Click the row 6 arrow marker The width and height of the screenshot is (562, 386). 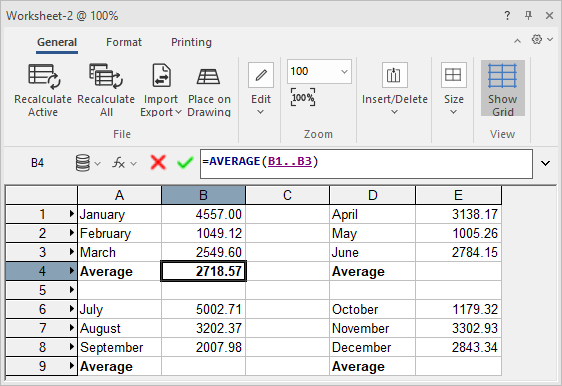[x=72, y=309]
